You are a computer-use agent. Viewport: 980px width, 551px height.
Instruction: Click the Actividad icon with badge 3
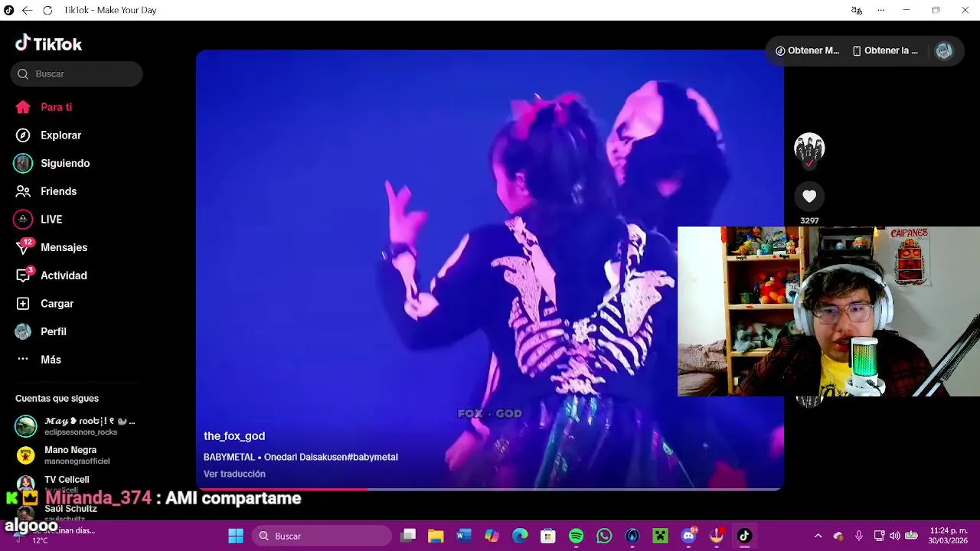coord(24,275)
